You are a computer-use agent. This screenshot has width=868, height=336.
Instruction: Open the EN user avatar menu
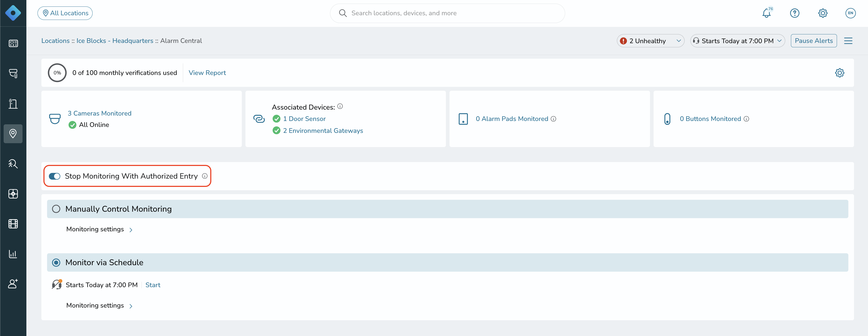pyautogui.click(x=850, y=13)
